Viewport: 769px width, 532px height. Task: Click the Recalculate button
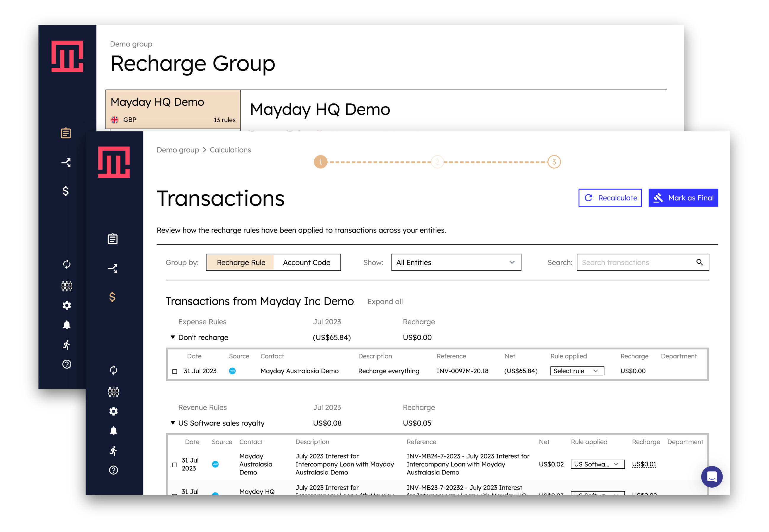point(610,198)
